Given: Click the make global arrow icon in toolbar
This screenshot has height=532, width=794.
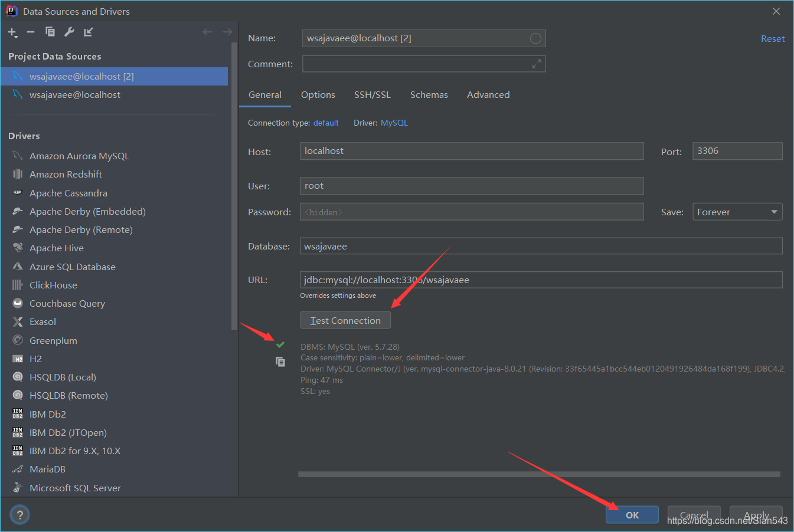Looking at the screenshot, I should pos(88,32).
